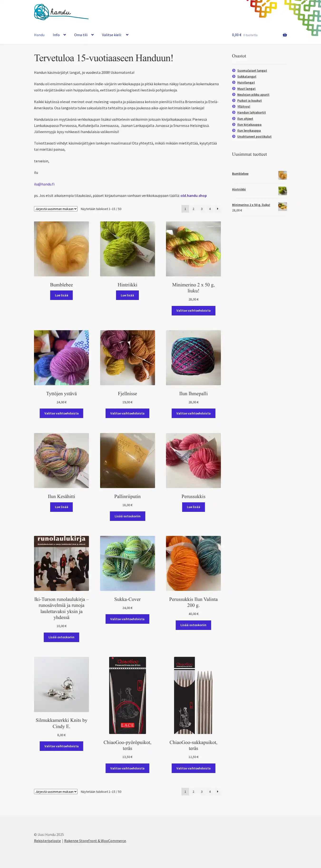Image resolution: width=321 pixels, height=868 pixels.
Task: Click the arrow icon beside Yllätyys!
Action: point(234,106)
